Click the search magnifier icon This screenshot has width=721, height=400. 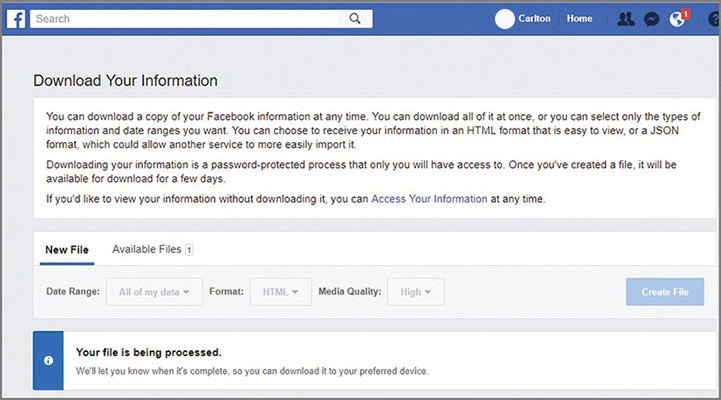tap(355, 18)
